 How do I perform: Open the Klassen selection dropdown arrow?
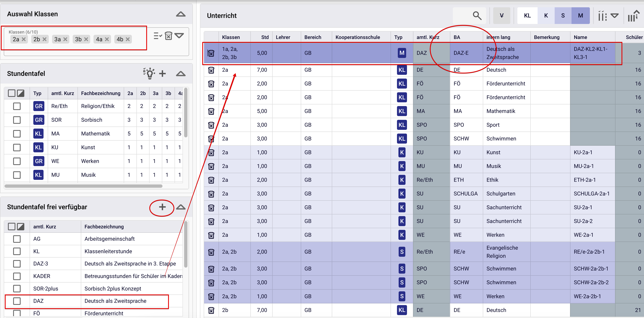(x=179, y=35)
